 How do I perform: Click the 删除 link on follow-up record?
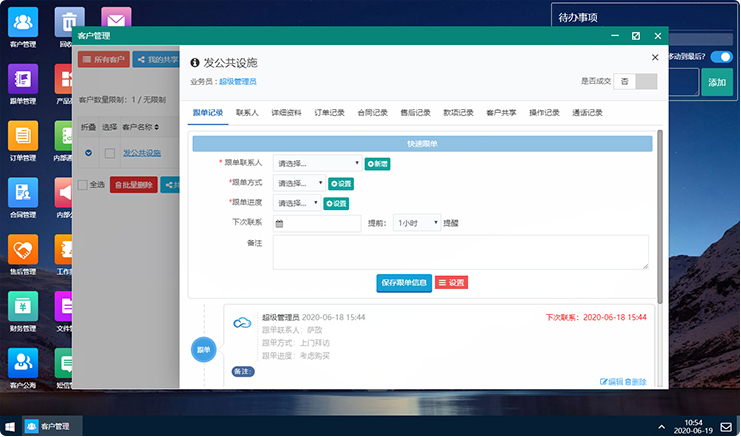(x=636, y=382)
